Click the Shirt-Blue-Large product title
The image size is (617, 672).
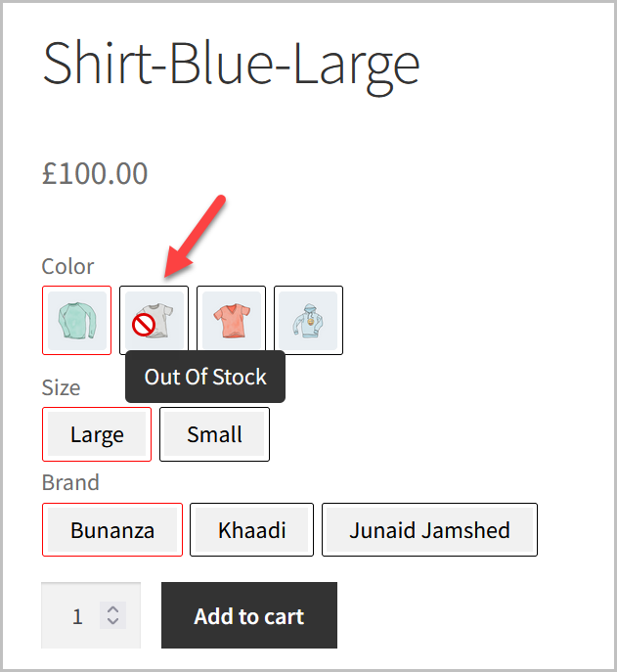point(231,63)
